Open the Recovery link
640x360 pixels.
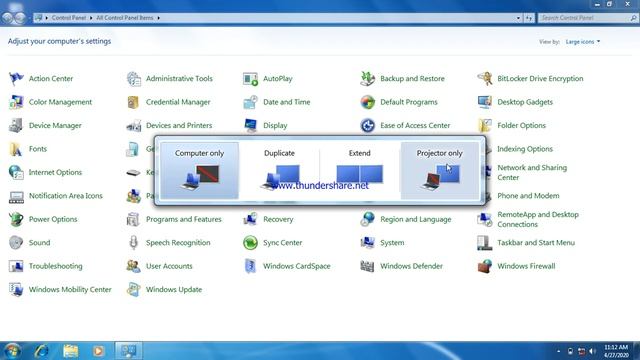coord(278,219)
